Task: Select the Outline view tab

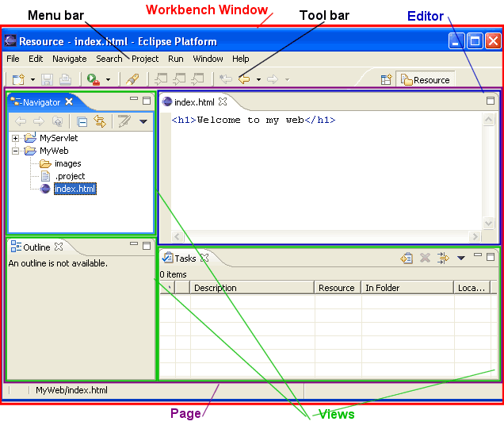Action: (x=36, y=247)
